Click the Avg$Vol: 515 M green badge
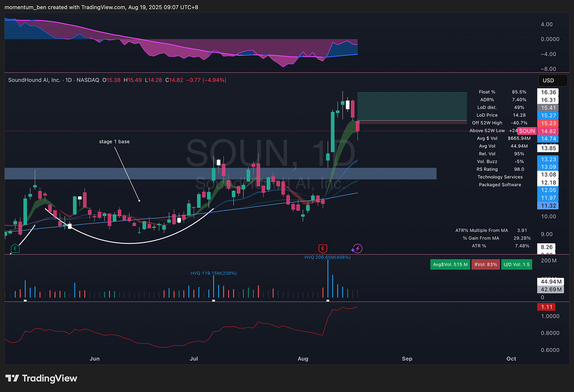 pos(450,265)
